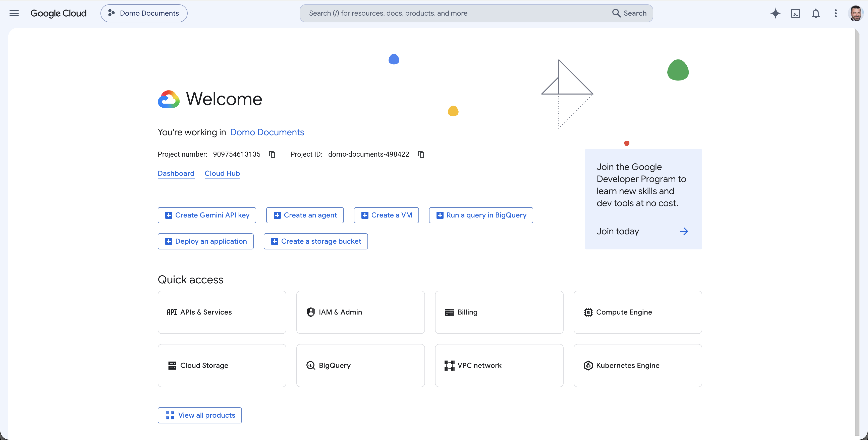
Task: Click Create a VM button
Action: click(386, 215)
